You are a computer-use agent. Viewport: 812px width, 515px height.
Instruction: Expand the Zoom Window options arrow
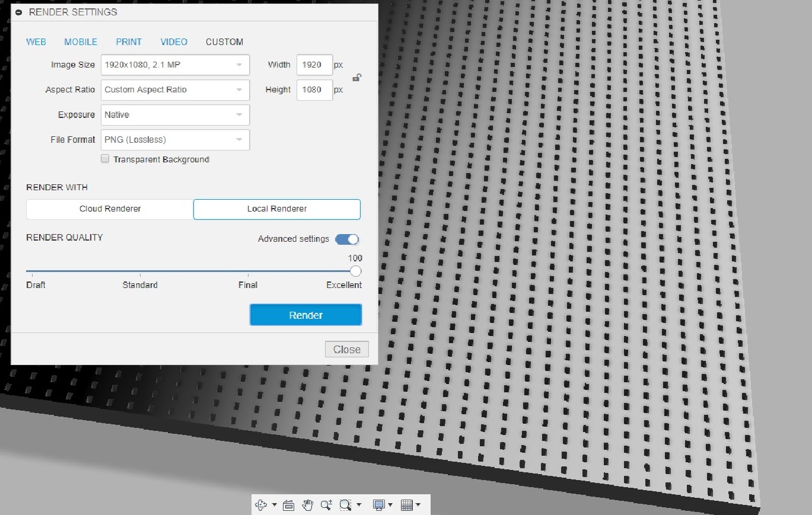coord(359,505)
